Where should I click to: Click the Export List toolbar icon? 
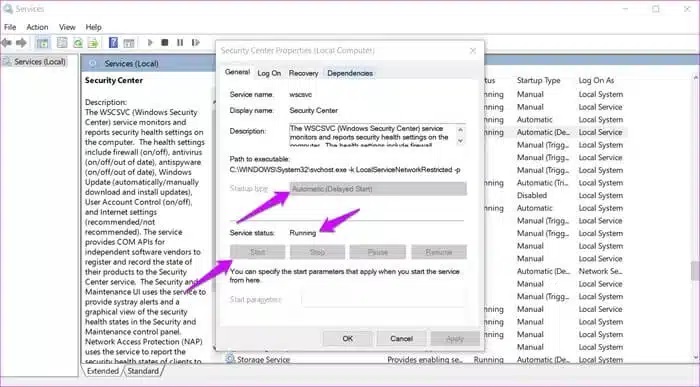click(x=93, y=43)
